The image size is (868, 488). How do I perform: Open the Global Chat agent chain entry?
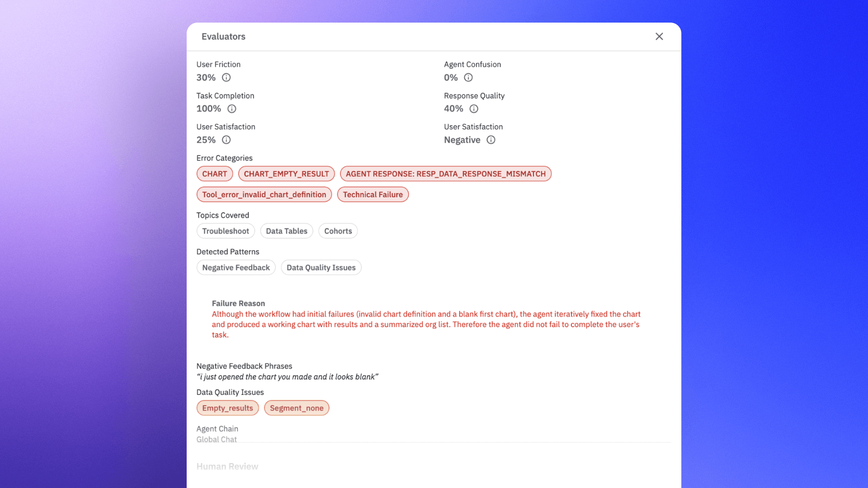click(x=217, y=439)
